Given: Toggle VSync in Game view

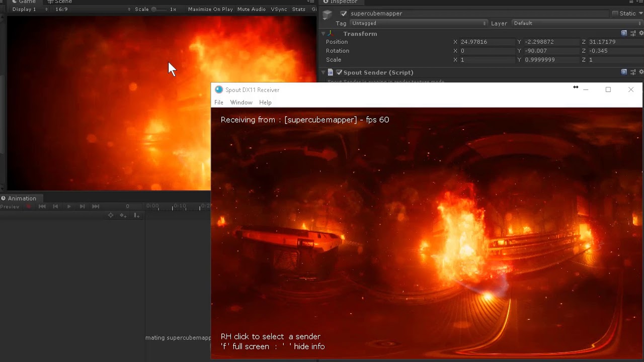Looking at the screenshot, I should point(279,9).
